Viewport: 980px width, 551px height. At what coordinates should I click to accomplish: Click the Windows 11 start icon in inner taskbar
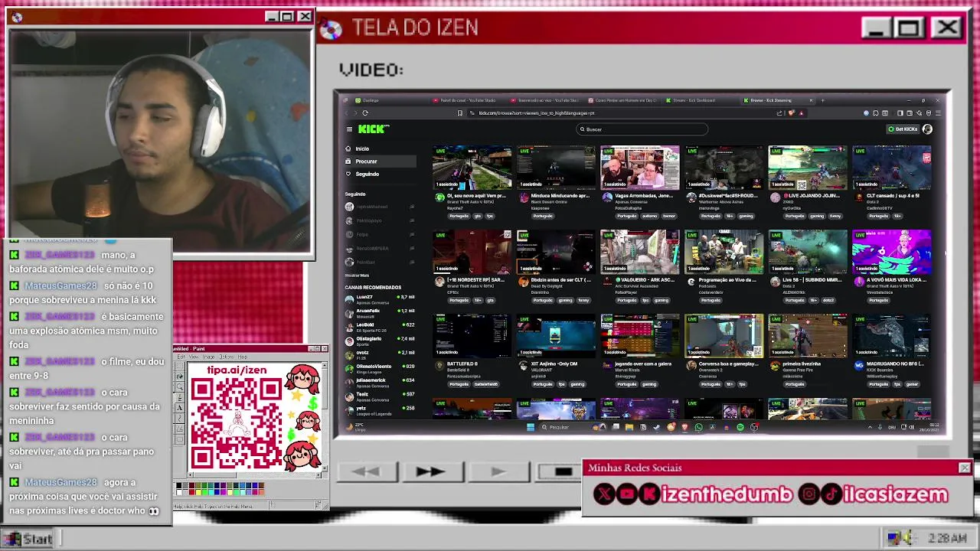(530, 427)
